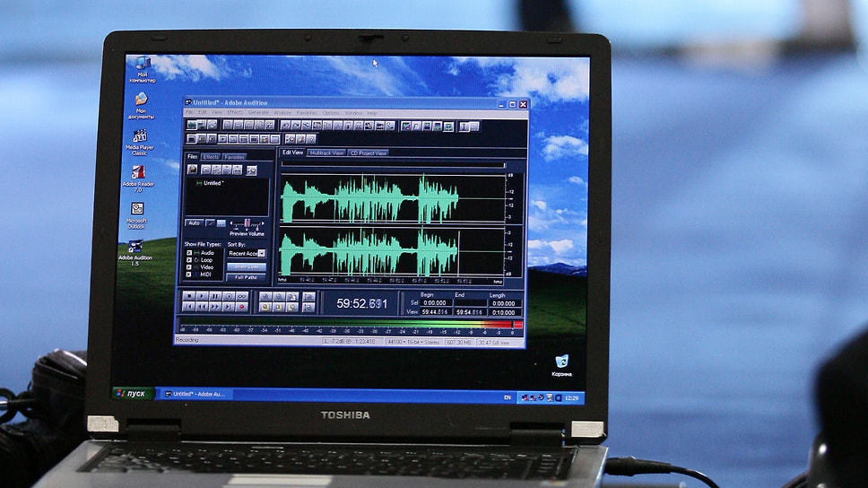Open the Analyze menu

click(x=282, y=112)
